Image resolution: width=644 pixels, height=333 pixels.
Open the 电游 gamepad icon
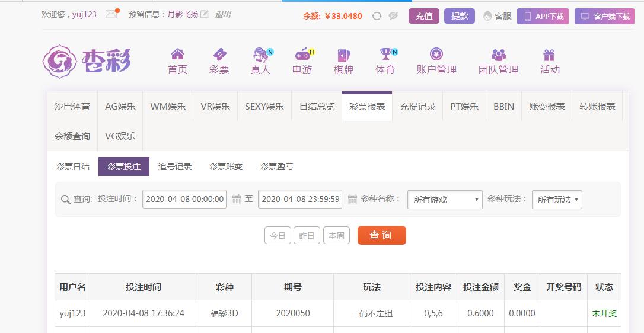click(x=302, y=55)
